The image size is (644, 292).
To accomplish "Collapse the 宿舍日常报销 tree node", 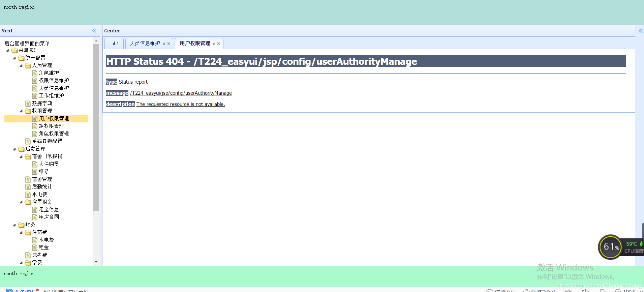I will (x=21, y=156).
